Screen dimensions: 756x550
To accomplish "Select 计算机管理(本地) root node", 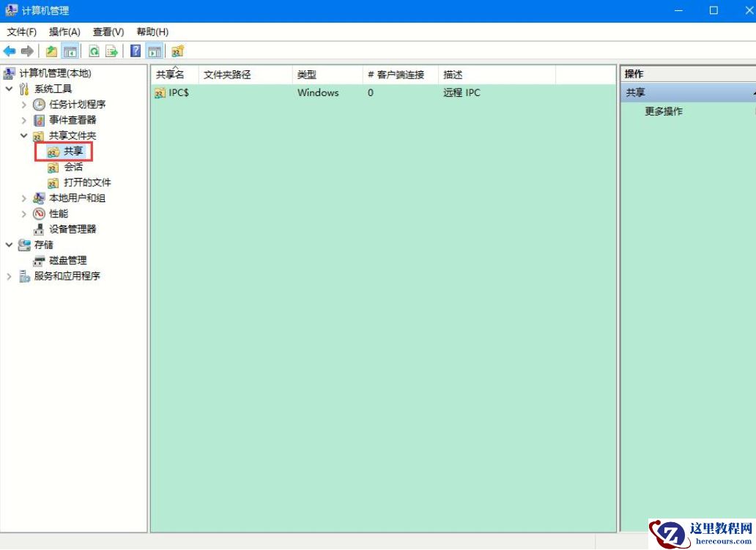I will (55, 73).
